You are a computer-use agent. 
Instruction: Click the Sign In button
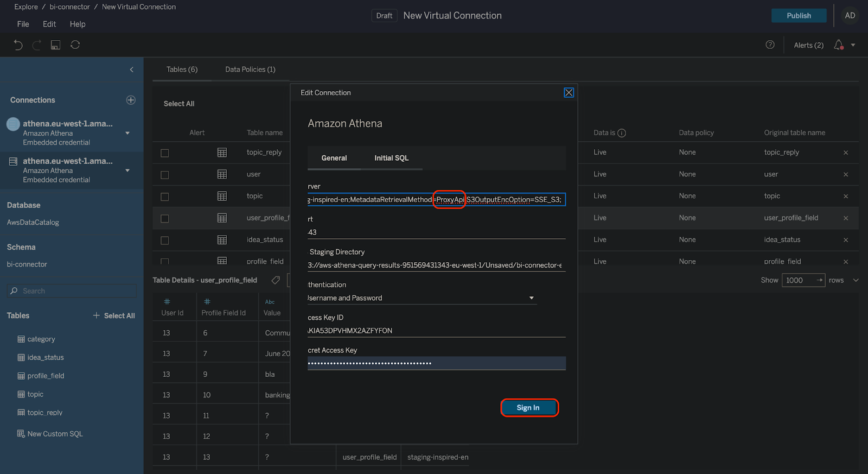pyautogui.click(x=529, y=408)
